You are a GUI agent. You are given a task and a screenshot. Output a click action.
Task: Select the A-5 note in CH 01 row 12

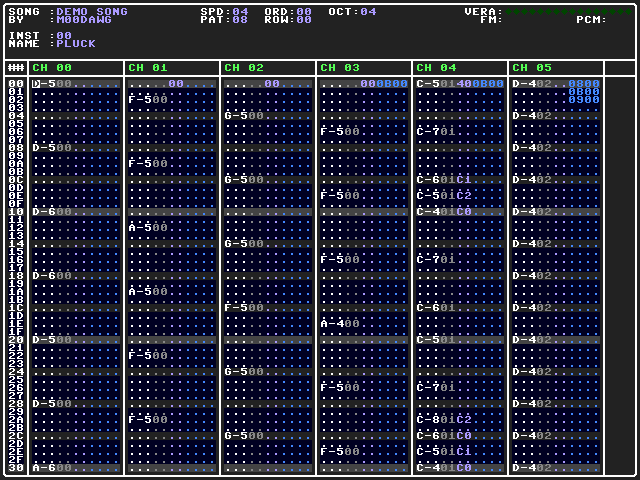[140, 228]
